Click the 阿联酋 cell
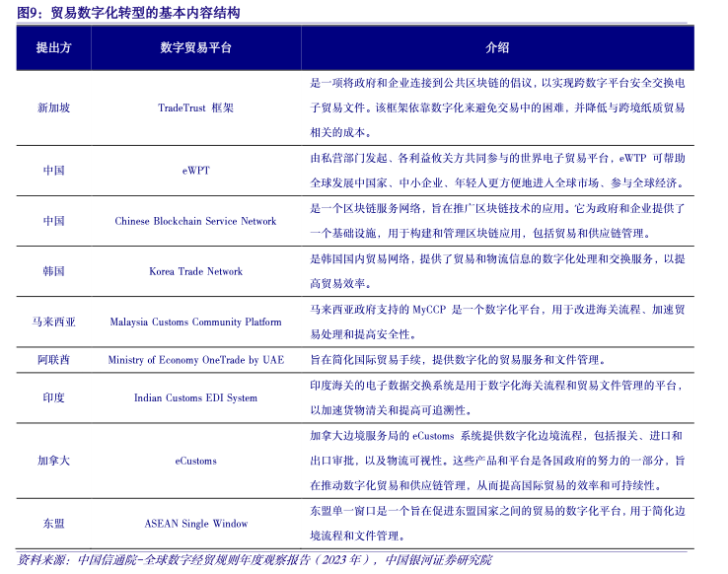The image size is (728, 574). pyautogui.click(x=53, y=360)
